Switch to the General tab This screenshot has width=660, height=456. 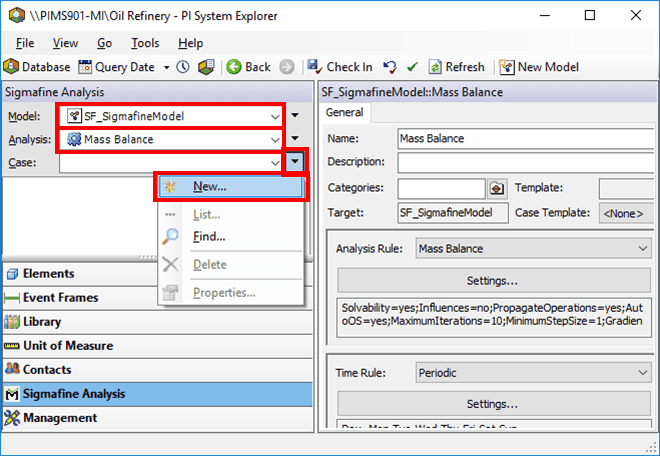point(345,113)
